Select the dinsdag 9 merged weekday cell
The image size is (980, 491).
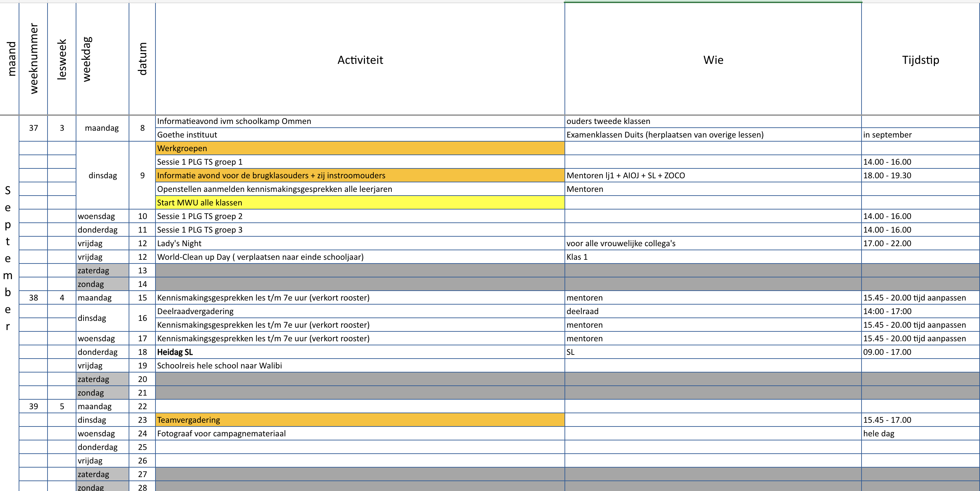point(102,176)
